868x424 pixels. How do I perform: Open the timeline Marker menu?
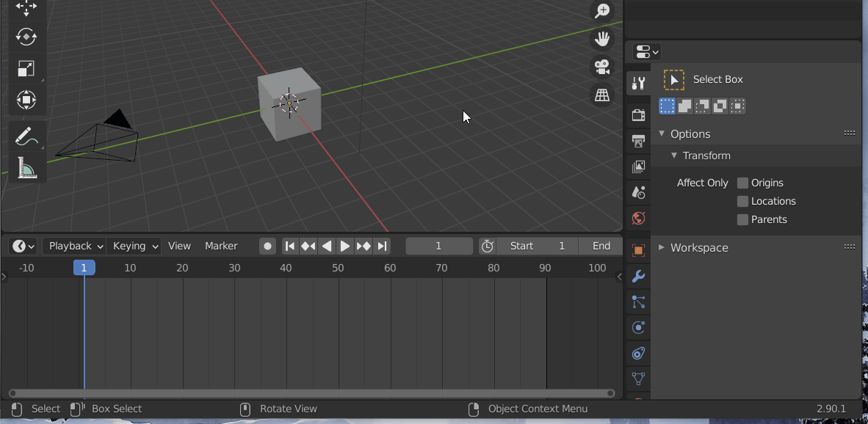click(x=221, y=246)
